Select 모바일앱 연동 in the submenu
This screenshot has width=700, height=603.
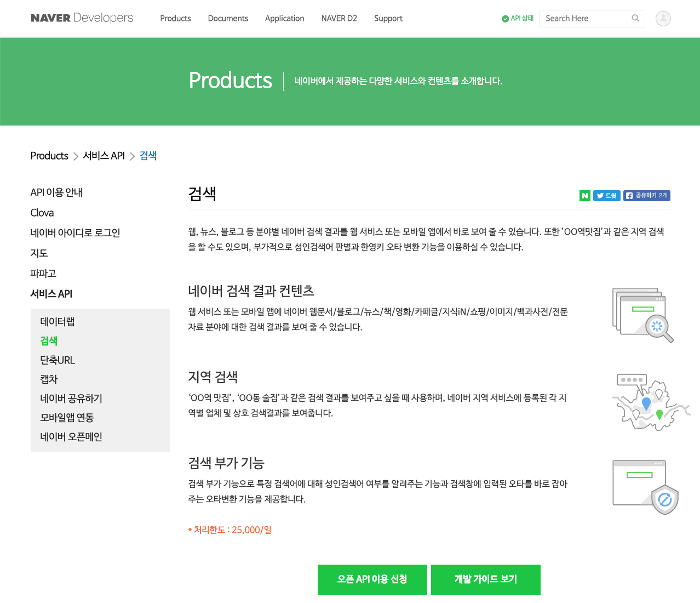click(x=67, y=418)
